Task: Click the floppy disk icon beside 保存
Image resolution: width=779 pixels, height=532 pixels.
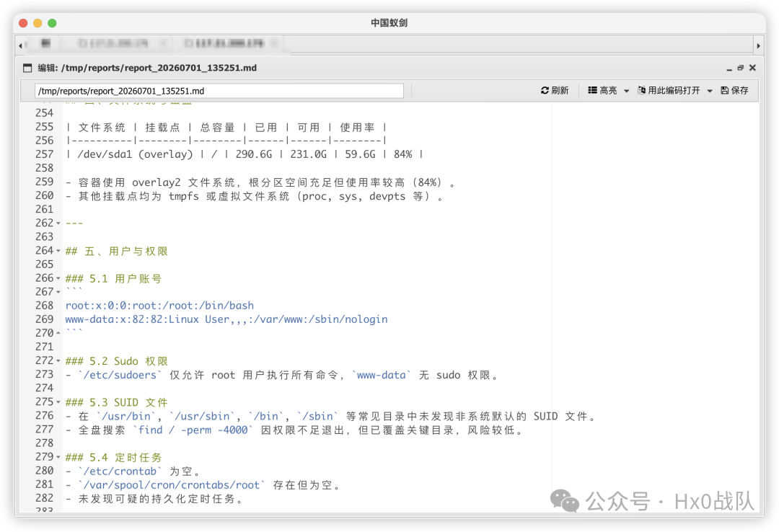Action: pos(724,90)
